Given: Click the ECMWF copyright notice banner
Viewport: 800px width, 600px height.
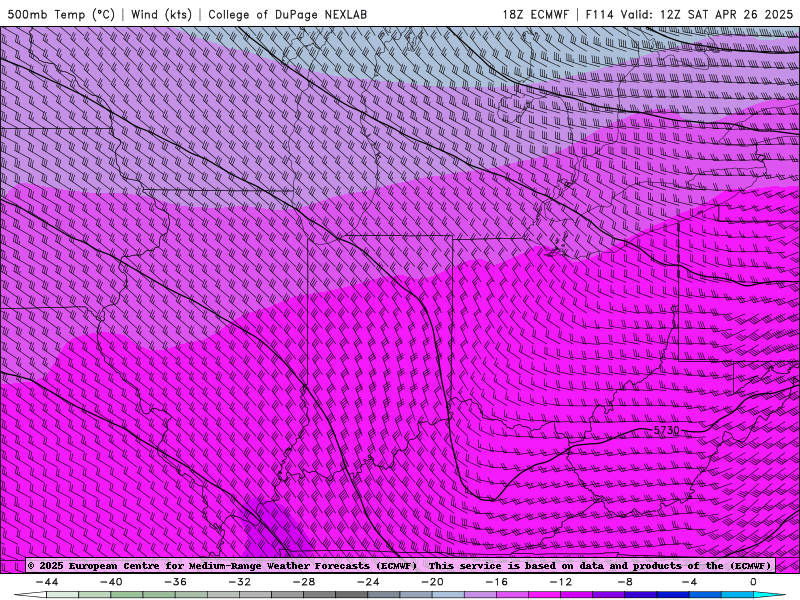Looking at the screenshot, I should 400,565.
